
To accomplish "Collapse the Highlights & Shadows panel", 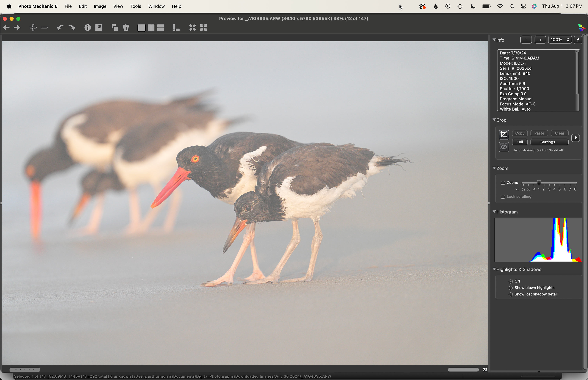I will (494, 269).
